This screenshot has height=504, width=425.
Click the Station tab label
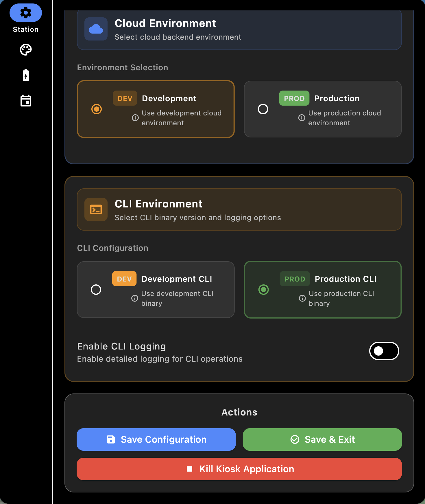(26, 30)
